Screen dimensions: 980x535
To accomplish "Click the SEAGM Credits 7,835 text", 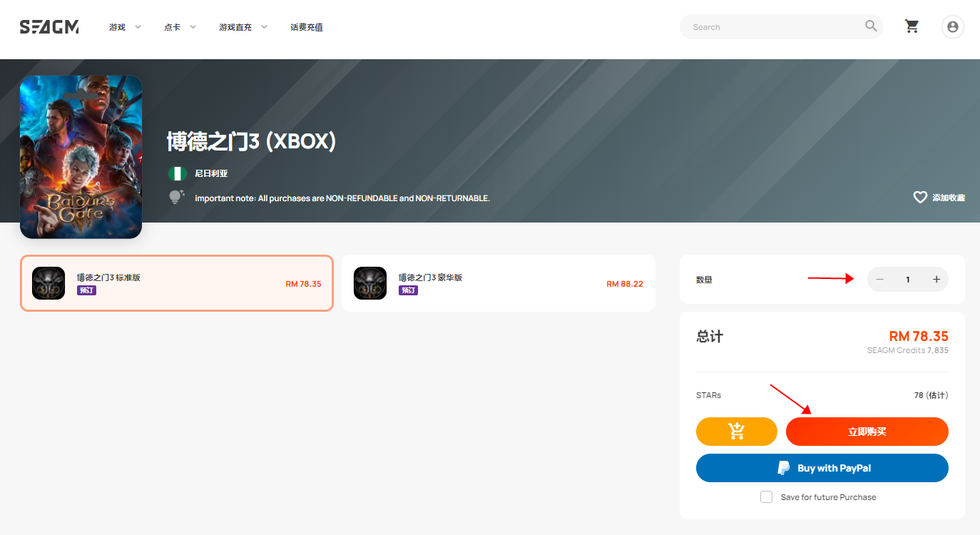I will pyautogui.click(x=908, y=350).
